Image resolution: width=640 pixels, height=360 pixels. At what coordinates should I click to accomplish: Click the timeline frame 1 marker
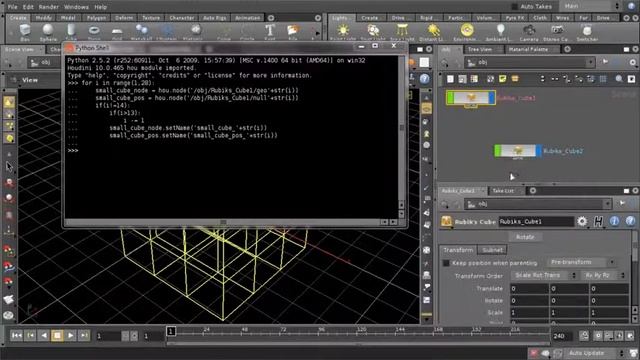pos(171,331)
